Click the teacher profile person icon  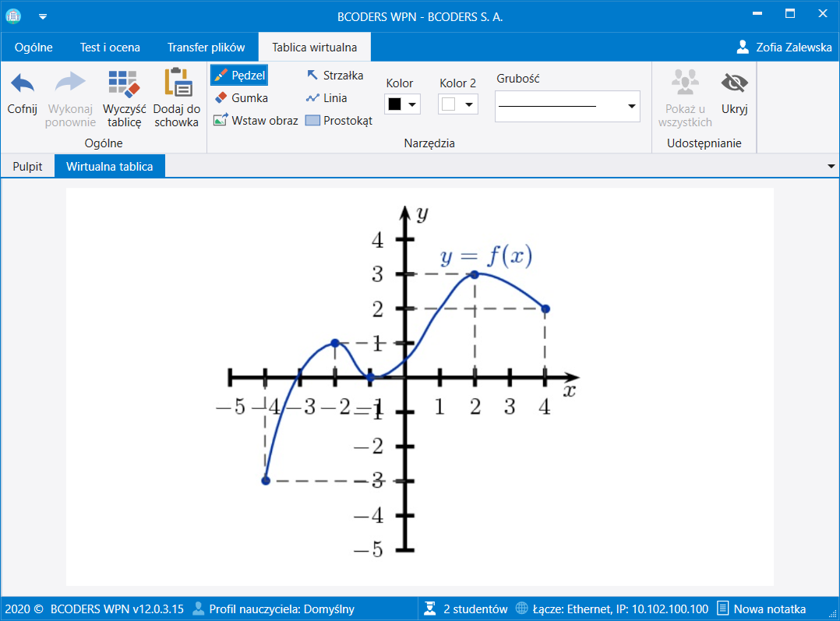click(x=198, y=609)
